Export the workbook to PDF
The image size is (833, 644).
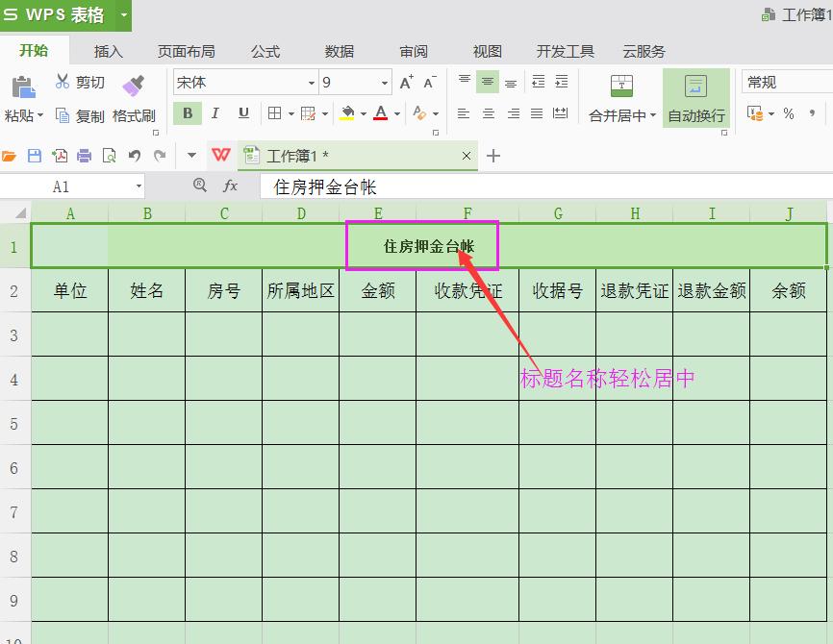coord(60,154)
